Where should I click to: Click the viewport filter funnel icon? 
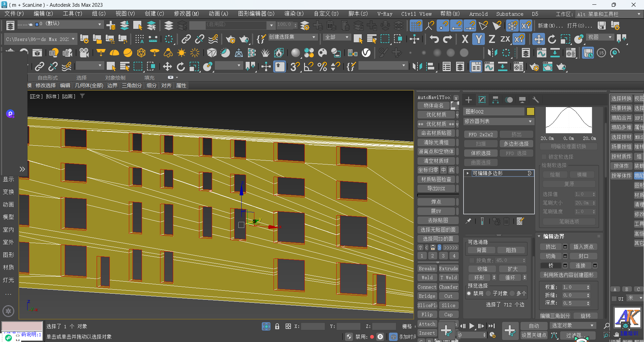pyautogui.click(x=82, y=96)
